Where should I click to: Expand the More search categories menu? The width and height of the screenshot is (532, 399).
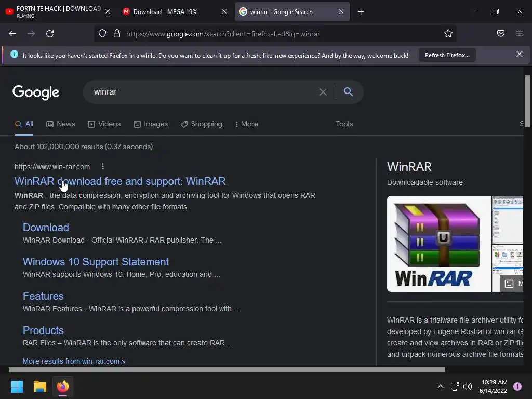(247, 124)
